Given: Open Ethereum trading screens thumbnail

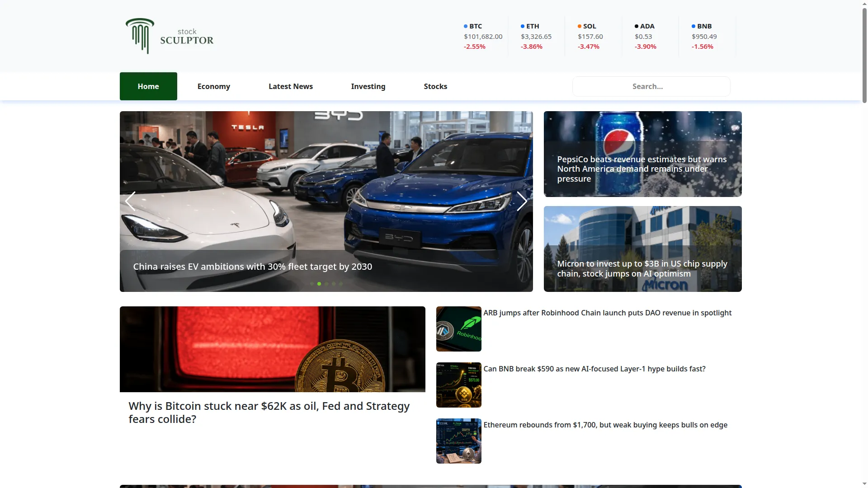Looking at the screenshot, I should (x=458, y=441).
